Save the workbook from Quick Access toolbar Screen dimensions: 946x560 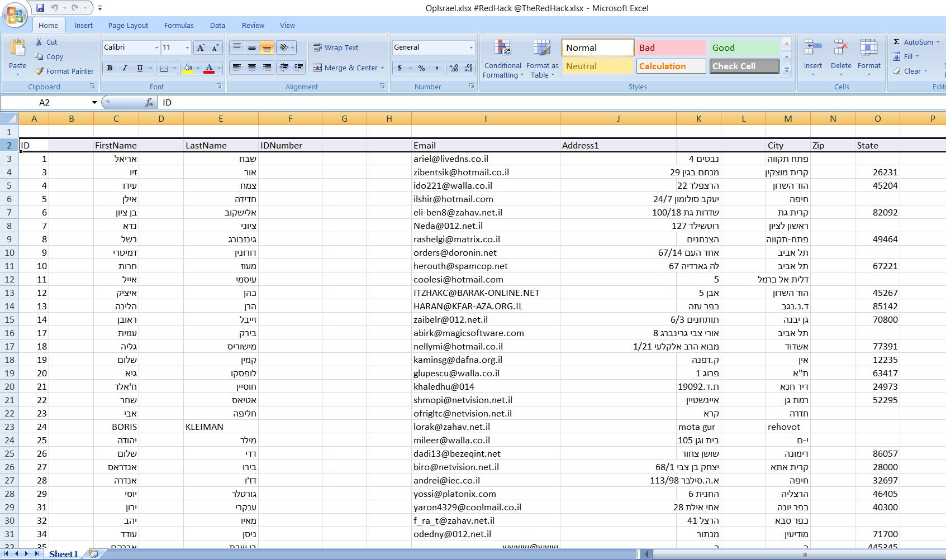pyautogui.click(x=40, y=8)
